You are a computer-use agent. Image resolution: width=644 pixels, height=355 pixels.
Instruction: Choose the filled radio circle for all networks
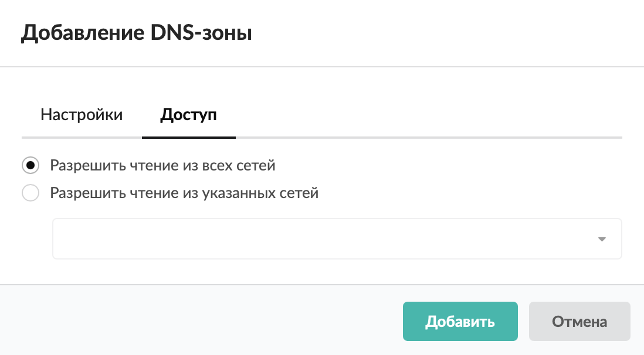point(30,166)
